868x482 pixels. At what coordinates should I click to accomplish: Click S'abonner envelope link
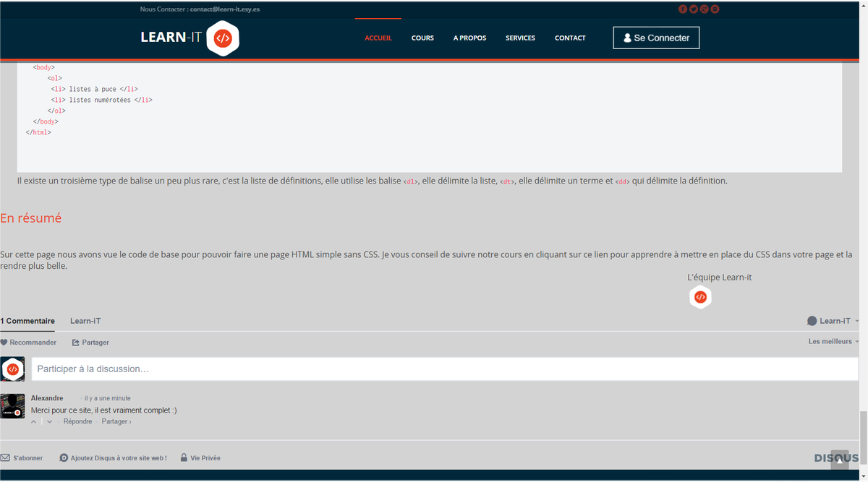click(22, 458)
